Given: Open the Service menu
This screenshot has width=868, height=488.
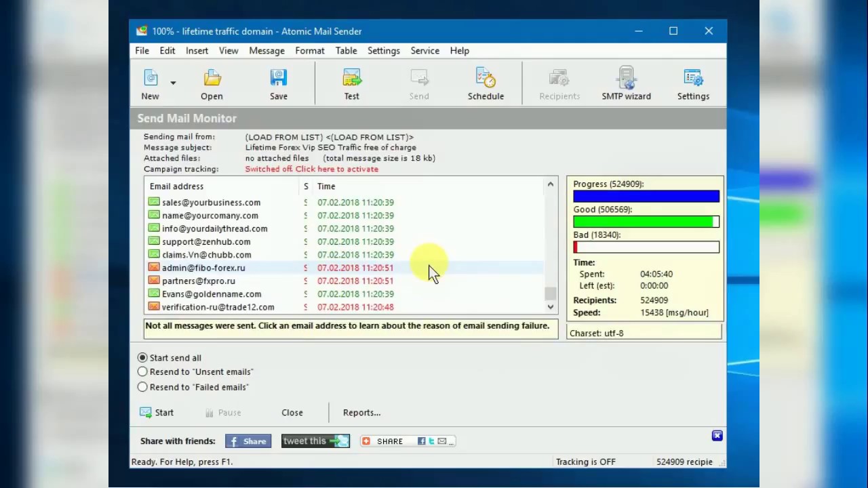Looking at the screenshot, I should pos(425,51).
